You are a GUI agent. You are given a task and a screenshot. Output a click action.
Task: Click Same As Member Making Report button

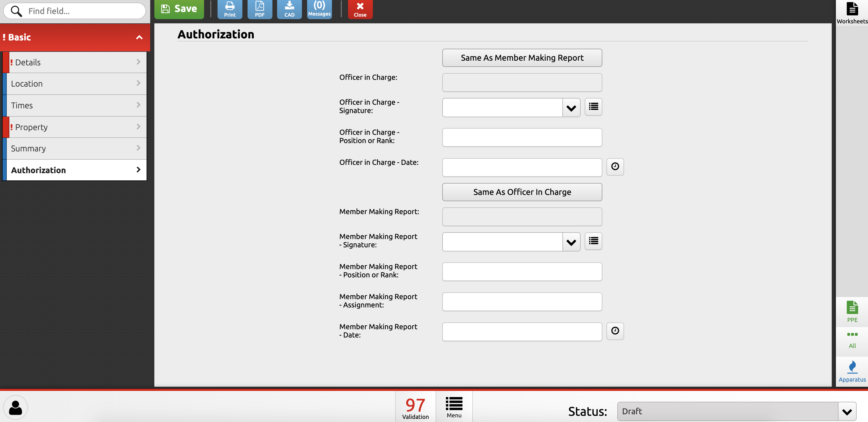tap(522, 58)
